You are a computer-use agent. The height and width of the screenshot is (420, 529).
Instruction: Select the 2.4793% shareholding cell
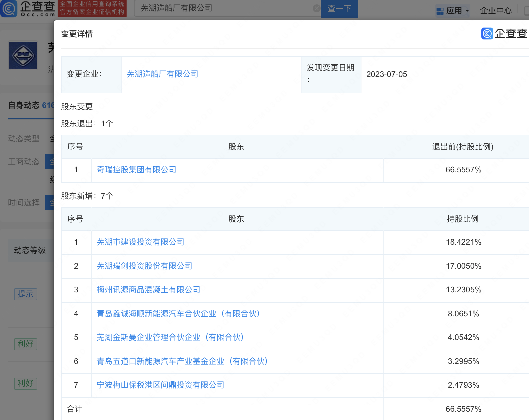tap(463, 385)
